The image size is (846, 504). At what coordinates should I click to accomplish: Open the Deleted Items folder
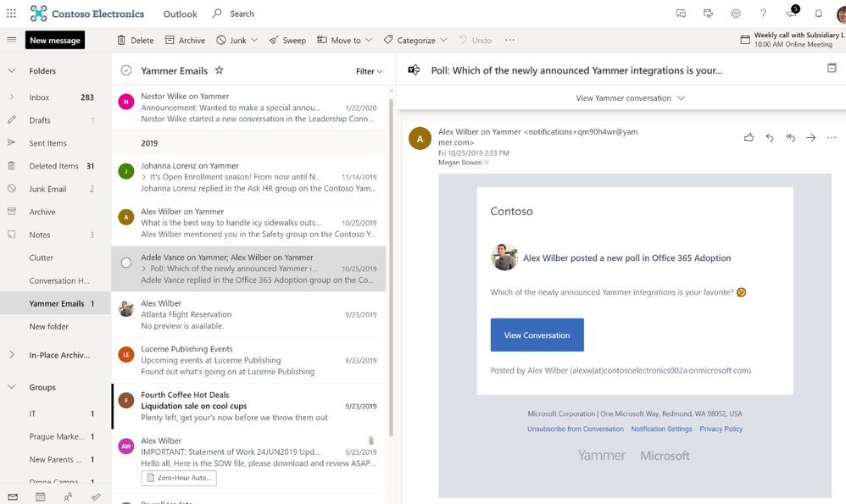click(x=55, y=166)
